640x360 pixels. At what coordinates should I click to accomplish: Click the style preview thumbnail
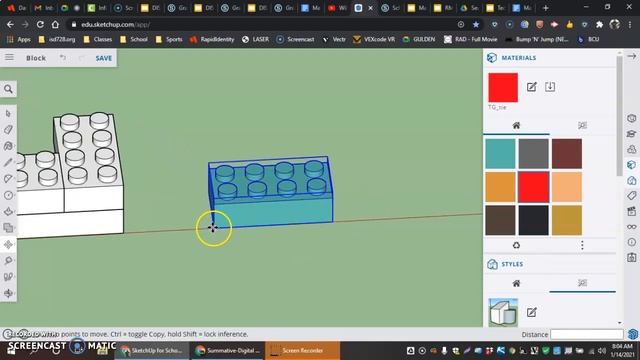tap(503, 312)
